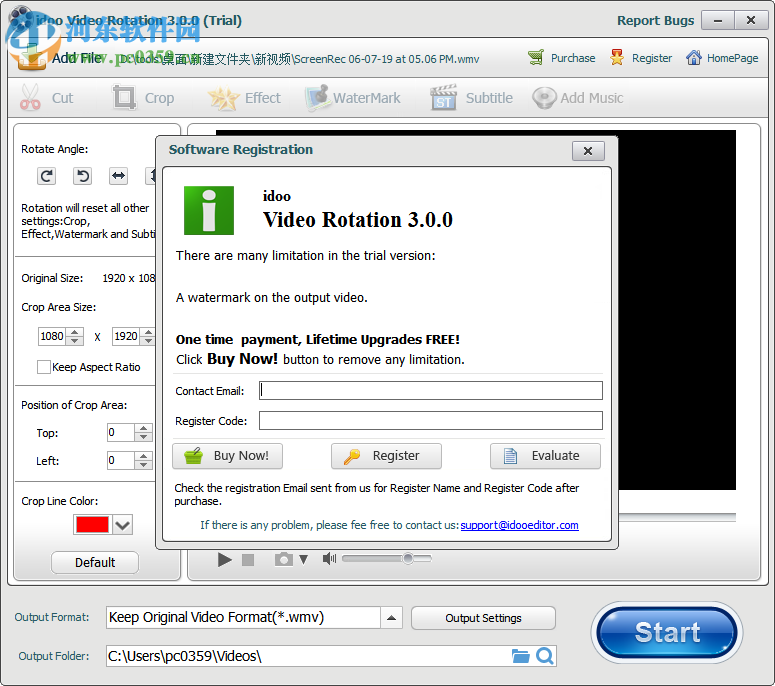The image size is (775, 686).
Task: Click the Output Format combo box text
Action: point(243,618)
